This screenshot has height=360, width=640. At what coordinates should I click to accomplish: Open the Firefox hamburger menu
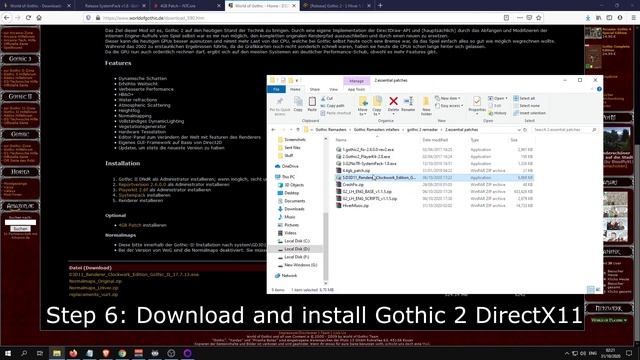point(633,18)
